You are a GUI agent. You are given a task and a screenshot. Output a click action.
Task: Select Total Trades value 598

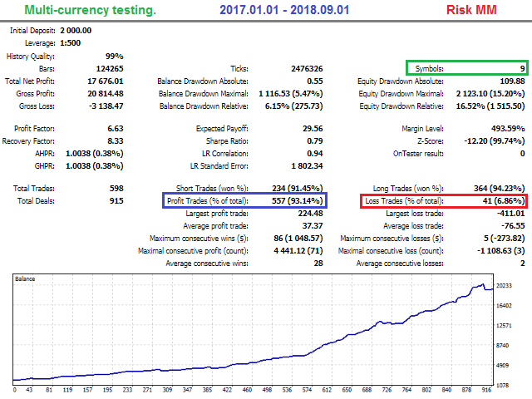click(116, 189)
